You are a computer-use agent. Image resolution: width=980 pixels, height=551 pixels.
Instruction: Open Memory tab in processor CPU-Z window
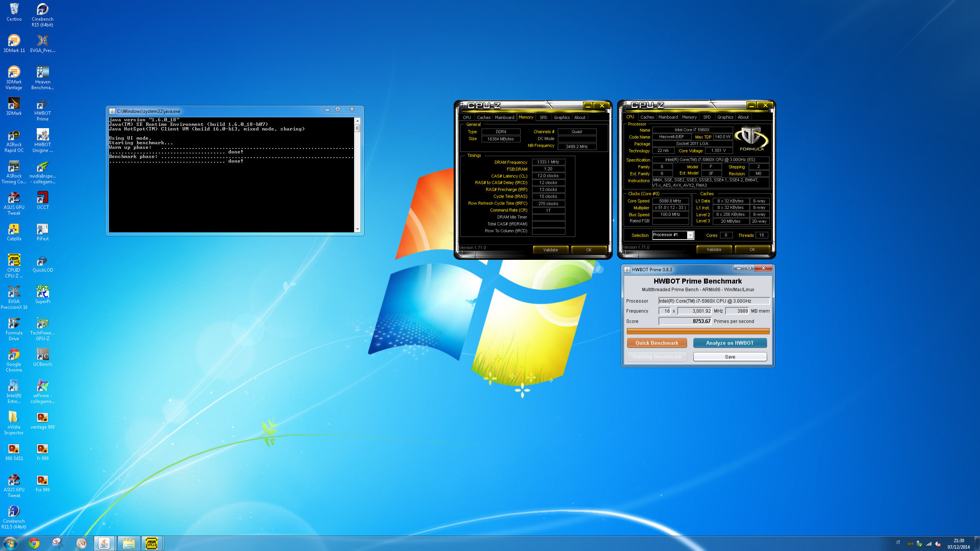(x=689, y=117)
